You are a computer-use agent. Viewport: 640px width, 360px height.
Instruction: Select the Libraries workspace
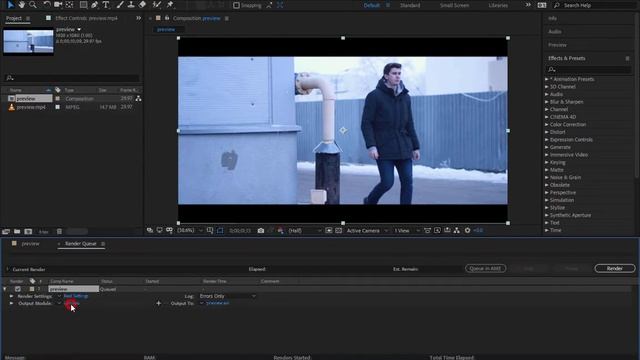click(498, 5)
